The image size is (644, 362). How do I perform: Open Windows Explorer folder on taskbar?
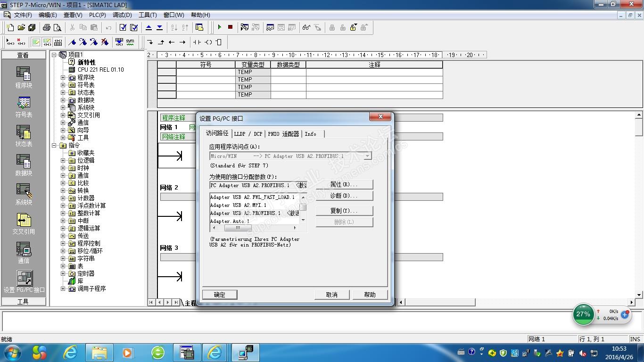(99, 352)
